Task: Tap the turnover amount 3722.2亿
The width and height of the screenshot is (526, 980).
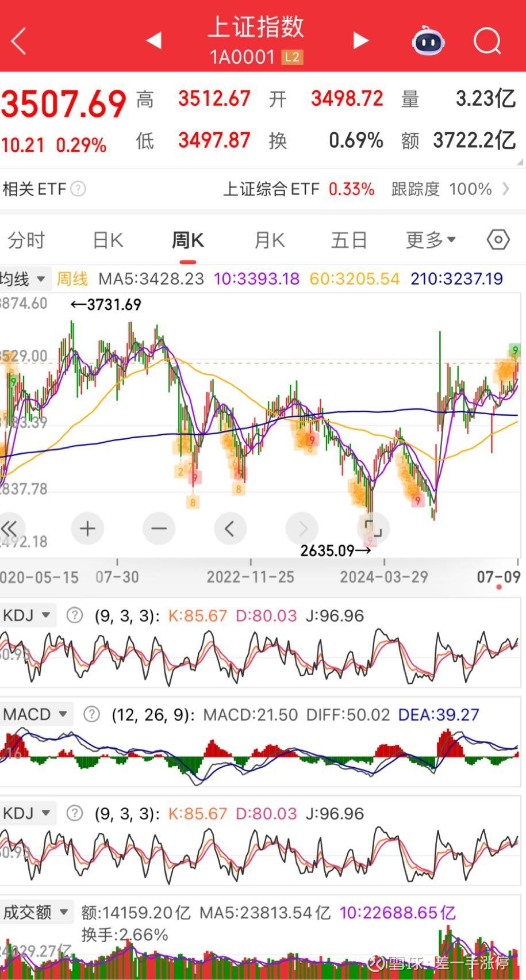Action: point(474,140)
